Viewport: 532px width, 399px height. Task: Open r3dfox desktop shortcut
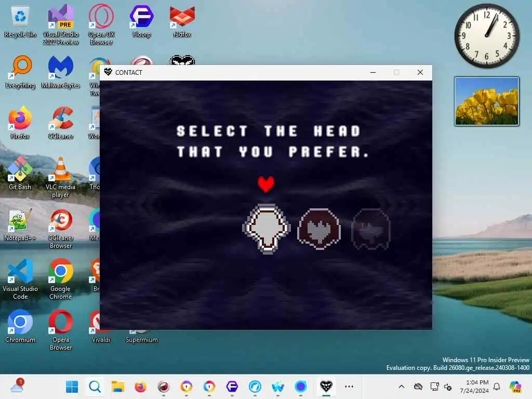tap(182, 21)
